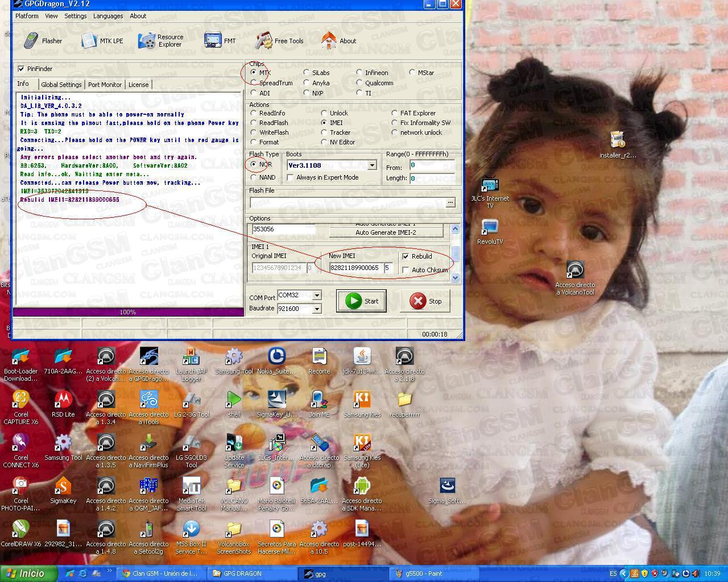
Task: Toggle the Rebuild checkbox
Action: point(406,256)
